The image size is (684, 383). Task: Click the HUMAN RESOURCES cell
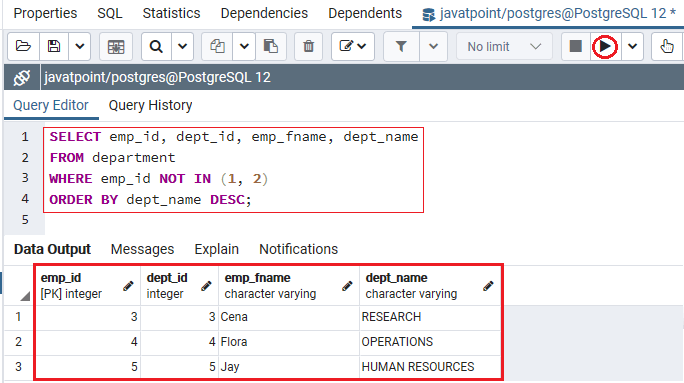pyautogui.click(x=430, y=367)
